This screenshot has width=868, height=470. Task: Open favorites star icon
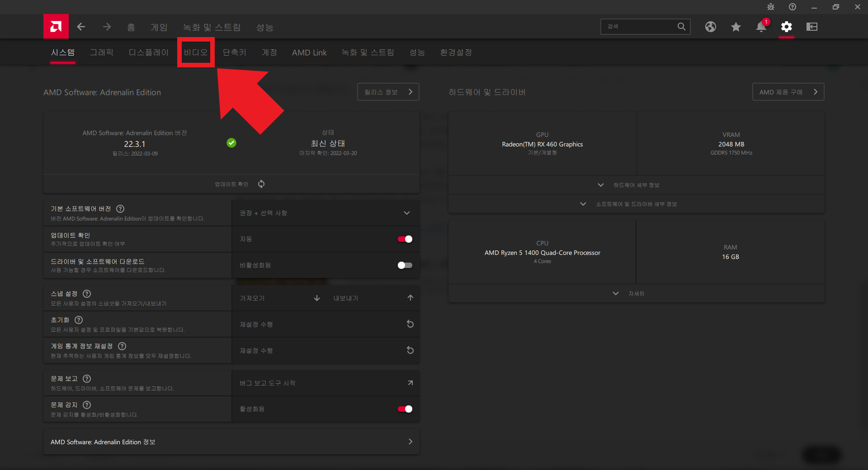pyautogui.click(x=736, y=27)
